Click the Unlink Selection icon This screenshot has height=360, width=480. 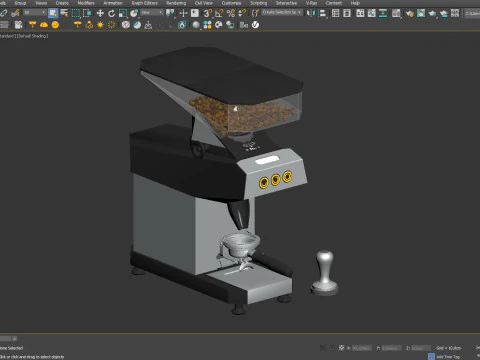(x=4, y=13)
